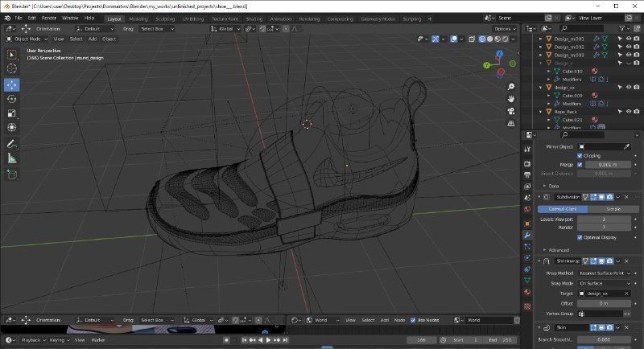Toggle X-ray display in viewport header
The image size is (644, 349).
pos(472,39)
